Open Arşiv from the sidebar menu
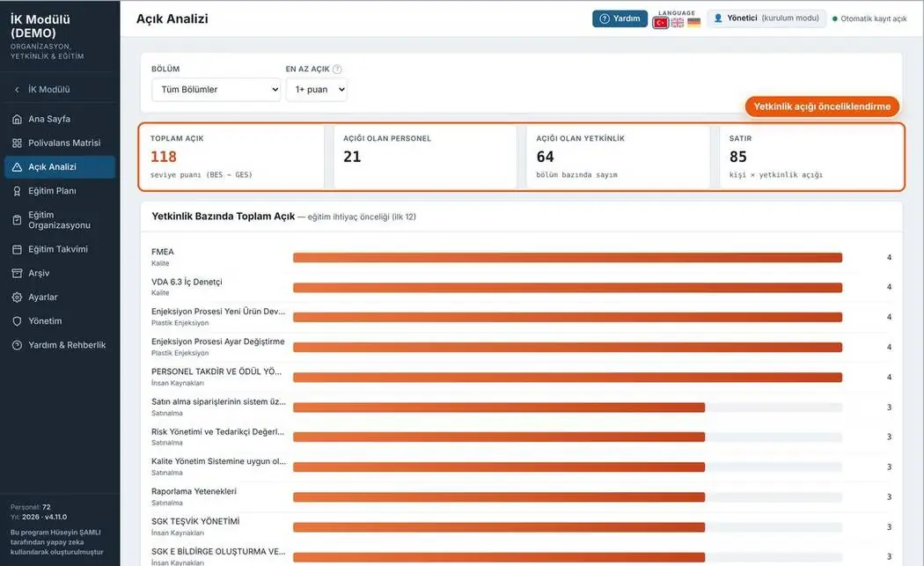This screenshot has width=924, height=566. click(x=60, y=274)
